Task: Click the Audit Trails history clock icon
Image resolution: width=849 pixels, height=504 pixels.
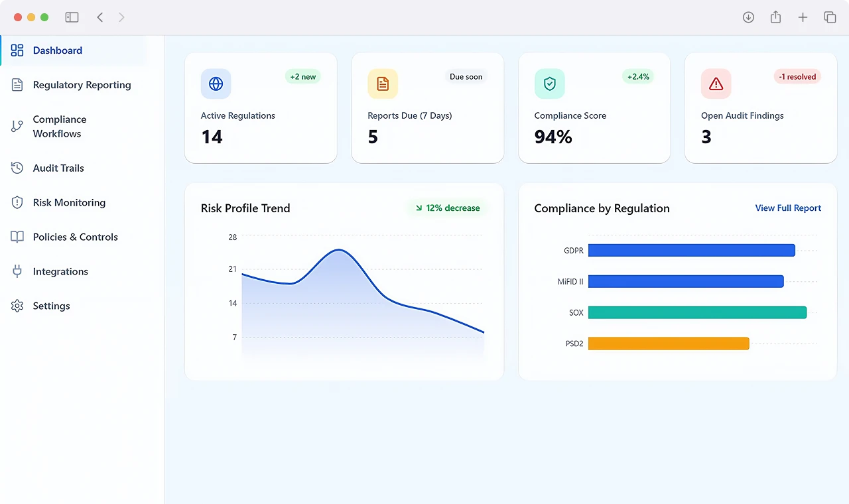Action: pos(17,168)
